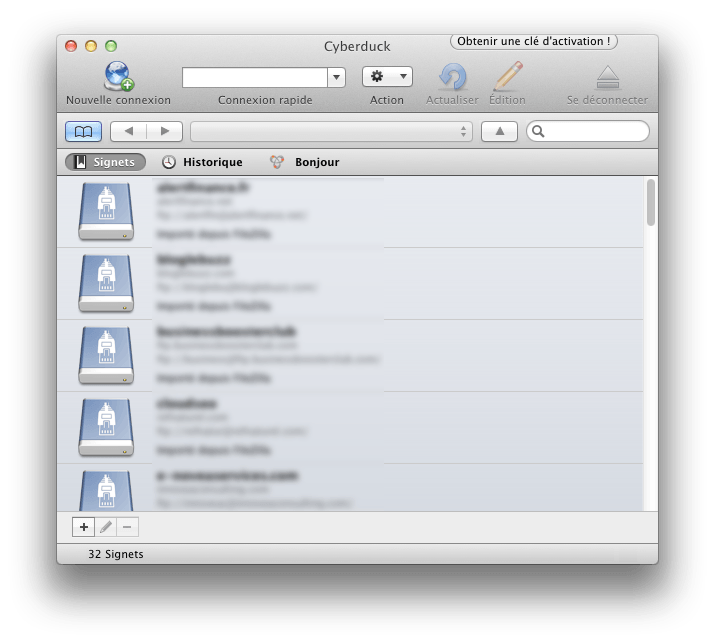Select the second bookmark drive icon
This screenshot has width=715, height=643.
tap(106, 283)
